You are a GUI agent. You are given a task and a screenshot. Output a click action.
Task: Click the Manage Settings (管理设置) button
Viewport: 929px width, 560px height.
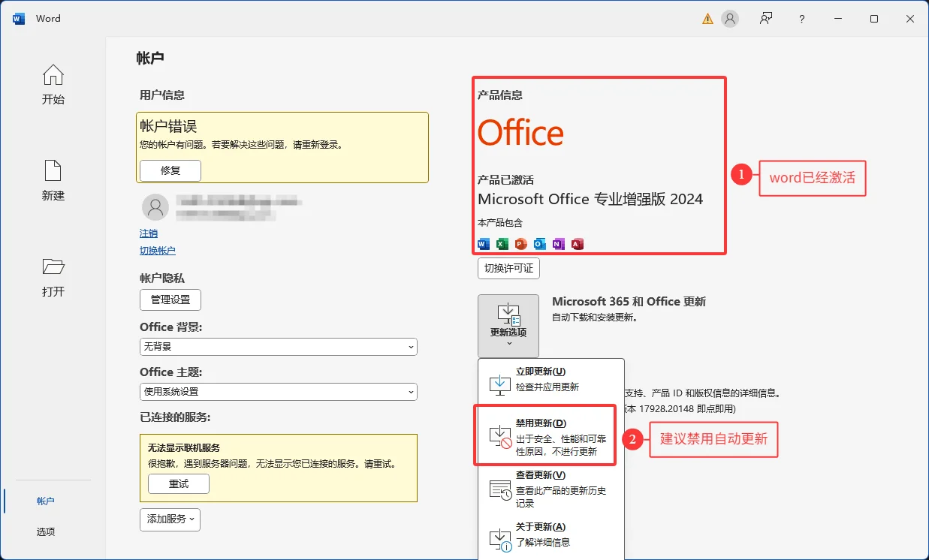point(170,300)
